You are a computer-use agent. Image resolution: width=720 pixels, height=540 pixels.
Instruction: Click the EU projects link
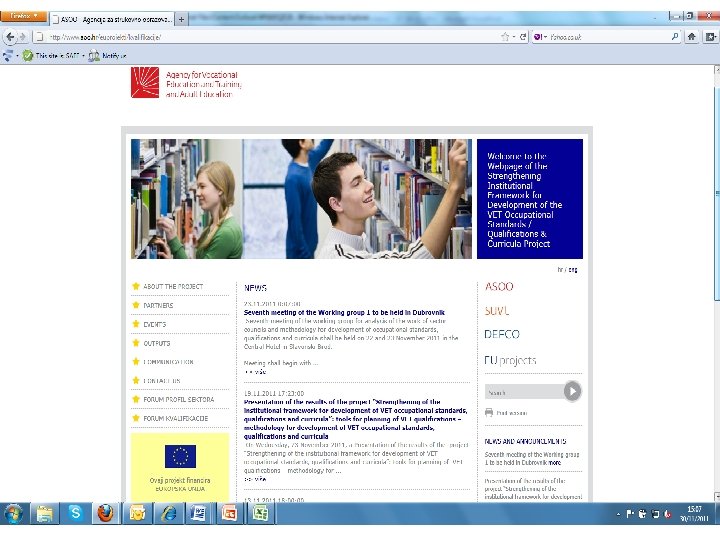coord(511,360)
